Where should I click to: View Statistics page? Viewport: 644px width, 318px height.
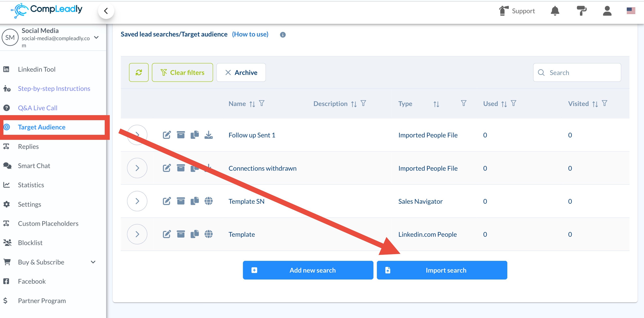[31, 185]
